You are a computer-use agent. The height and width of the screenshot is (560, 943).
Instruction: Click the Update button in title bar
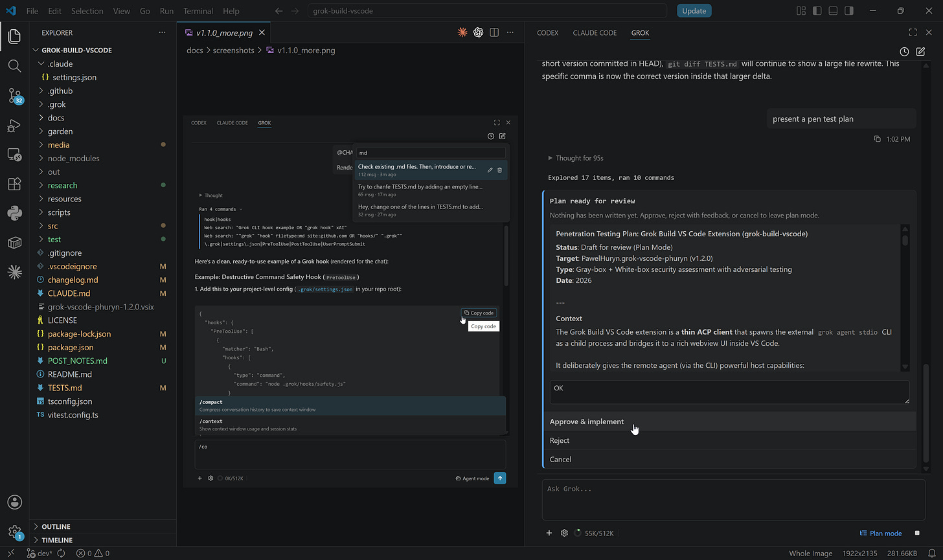click(694, 11)
